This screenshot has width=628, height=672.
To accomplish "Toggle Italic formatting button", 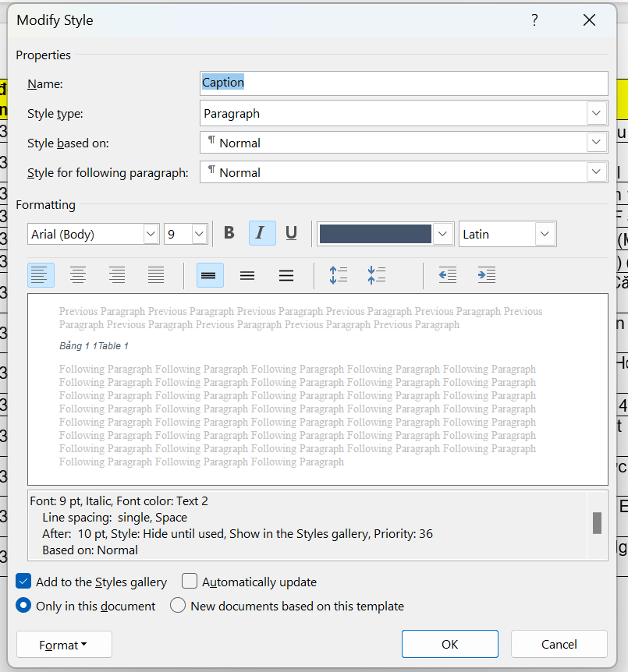I will (262, 233).
